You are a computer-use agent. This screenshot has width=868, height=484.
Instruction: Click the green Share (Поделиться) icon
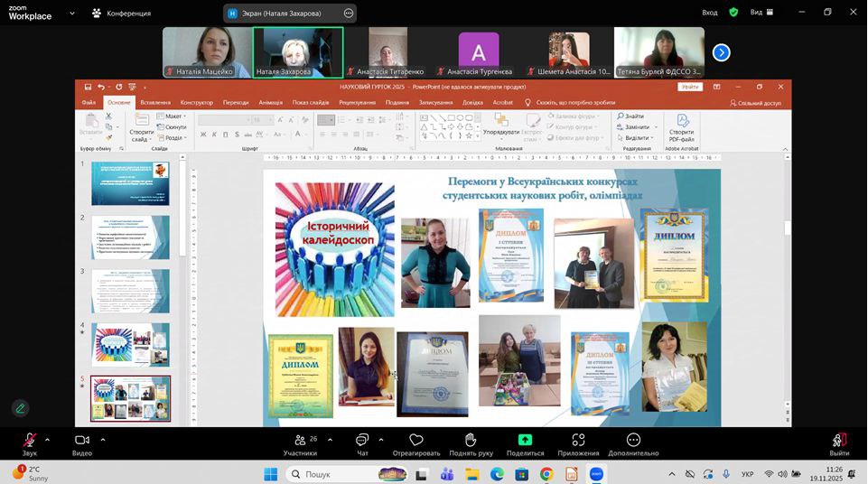(x=525, y=440)
